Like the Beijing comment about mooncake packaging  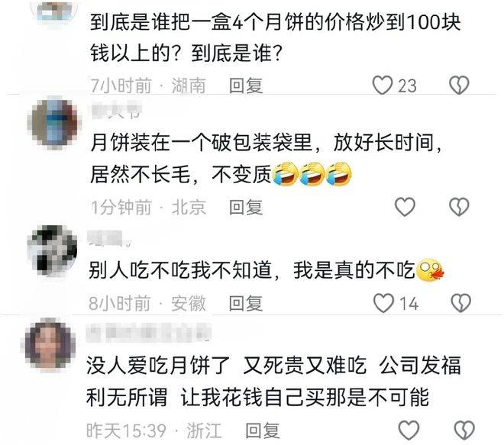point(405,207)
